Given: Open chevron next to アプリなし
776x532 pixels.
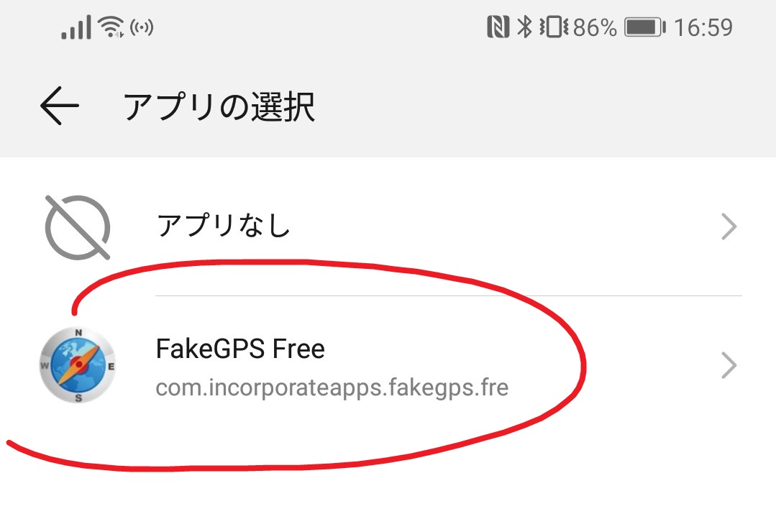Looking at the screenshot, I should (729, 226).
